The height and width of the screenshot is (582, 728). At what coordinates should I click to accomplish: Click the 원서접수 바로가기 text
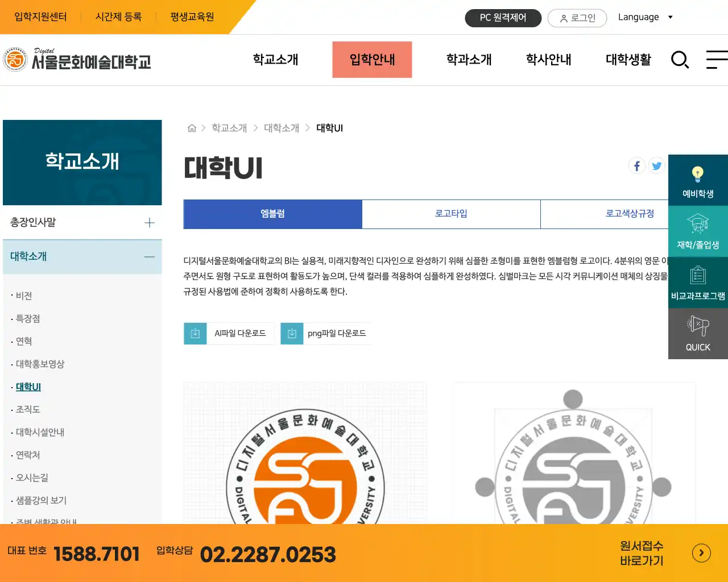point(642,554)
